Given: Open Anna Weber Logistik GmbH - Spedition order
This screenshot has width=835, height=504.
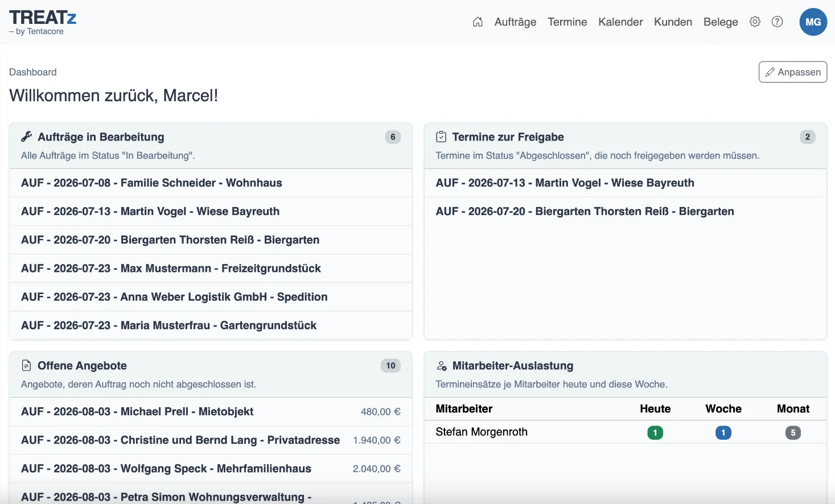Looking at the screenshot, I should tap(211, 296).
